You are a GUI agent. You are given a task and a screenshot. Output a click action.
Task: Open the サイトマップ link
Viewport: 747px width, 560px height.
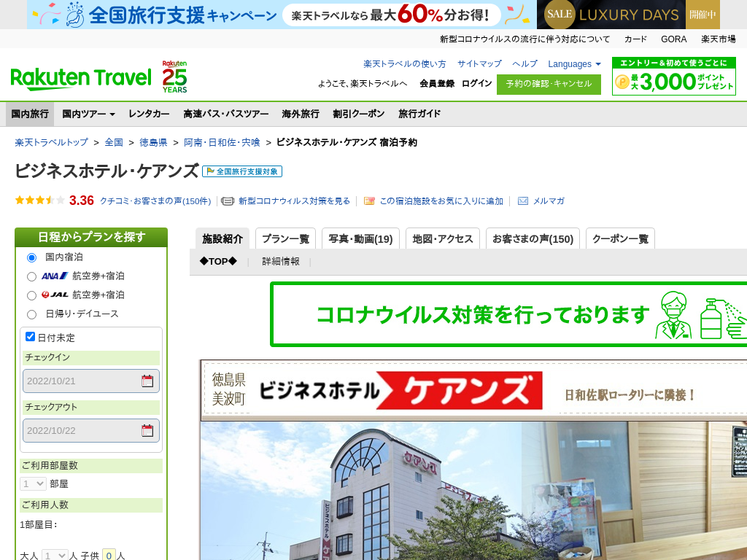point(479,64)
